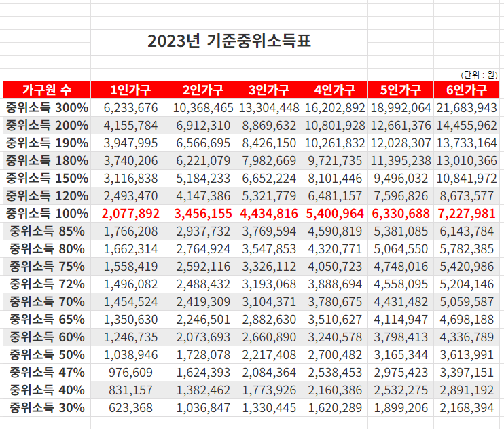Screen dimensions: 504x429
Task: Select the 중위소득 40% row label
Action: point(47,390)
